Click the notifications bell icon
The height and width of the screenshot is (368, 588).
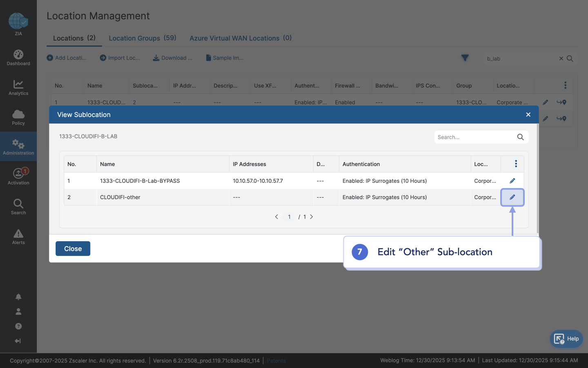(x=18, y=297)
